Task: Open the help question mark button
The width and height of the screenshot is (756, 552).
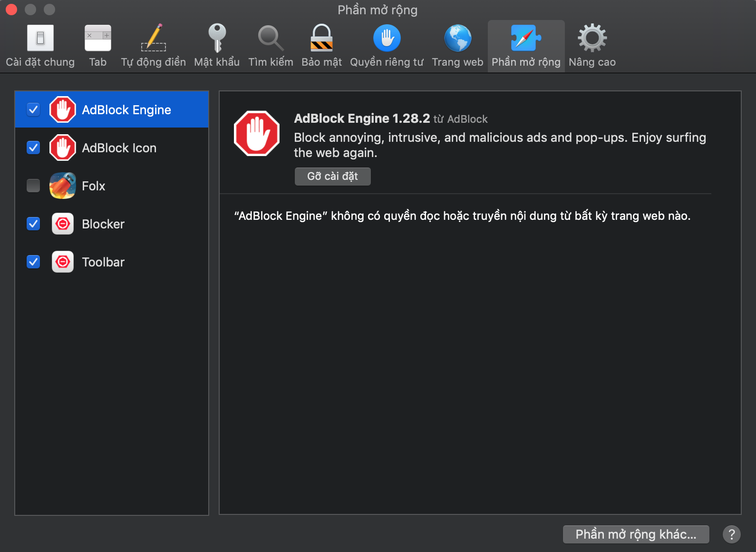Action: point(732,534)
